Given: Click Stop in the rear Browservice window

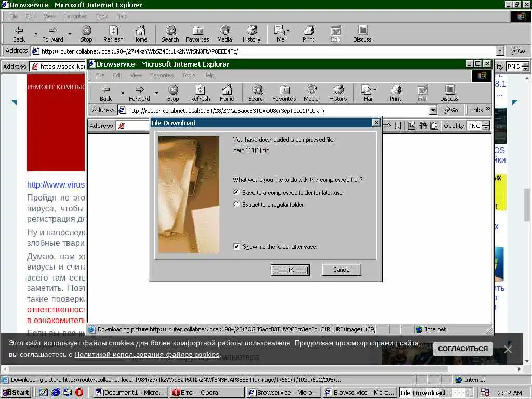Looking at the screenshot, I should (x=86, y=34).
